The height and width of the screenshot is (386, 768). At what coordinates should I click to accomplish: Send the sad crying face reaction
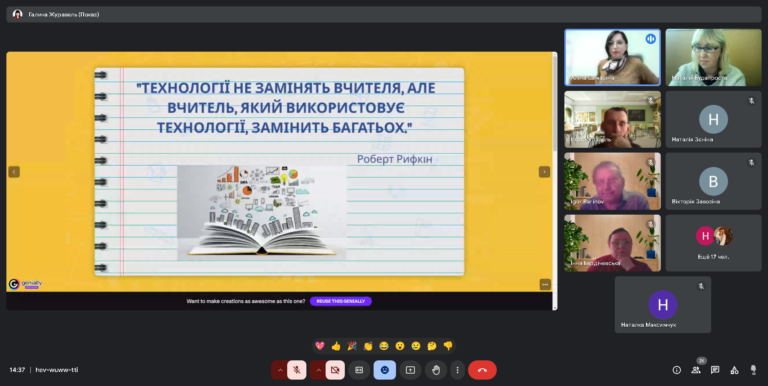click(416, 346)
